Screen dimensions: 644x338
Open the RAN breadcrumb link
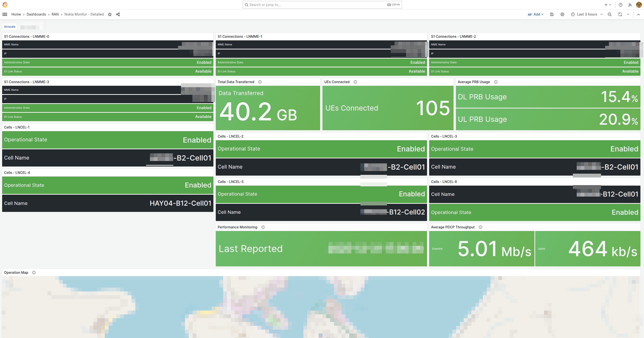point(55,14)
